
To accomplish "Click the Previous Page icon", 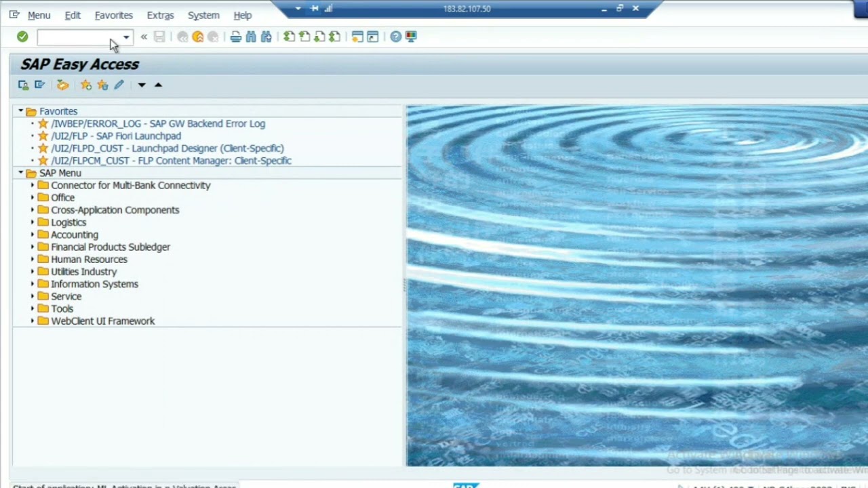I will click(304, 37).
